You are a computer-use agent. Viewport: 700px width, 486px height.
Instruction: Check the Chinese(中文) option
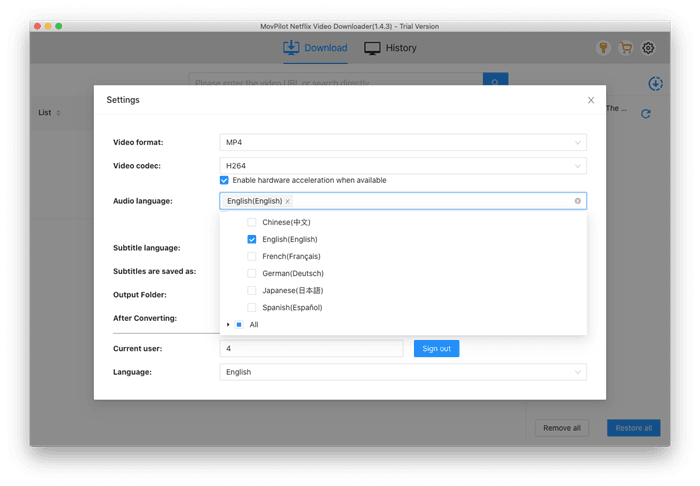click(252, 222)
